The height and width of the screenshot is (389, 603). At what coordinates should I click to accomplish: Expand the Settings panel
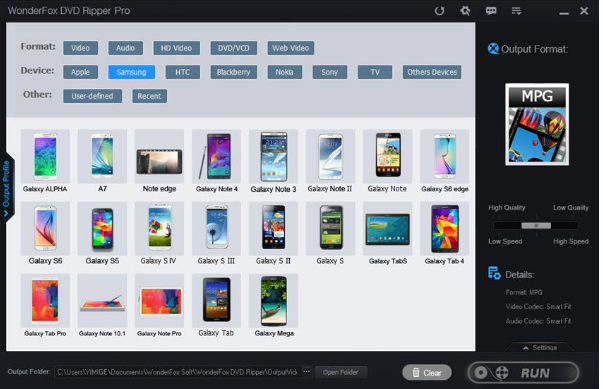[x=540, y=347]
